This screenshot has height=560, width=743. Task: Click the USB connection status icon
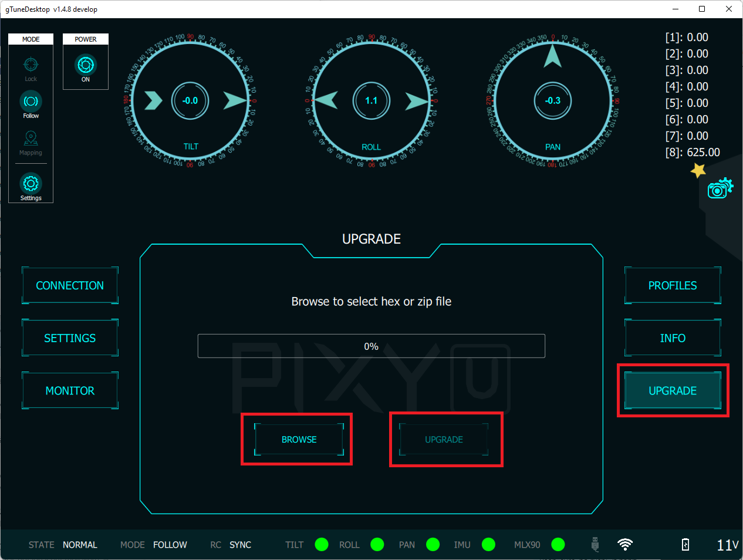[595, 545]
